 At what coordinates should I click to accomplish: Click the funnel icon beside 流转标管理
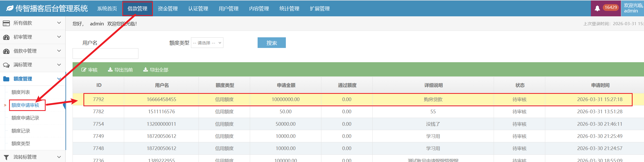pos(6,157)
